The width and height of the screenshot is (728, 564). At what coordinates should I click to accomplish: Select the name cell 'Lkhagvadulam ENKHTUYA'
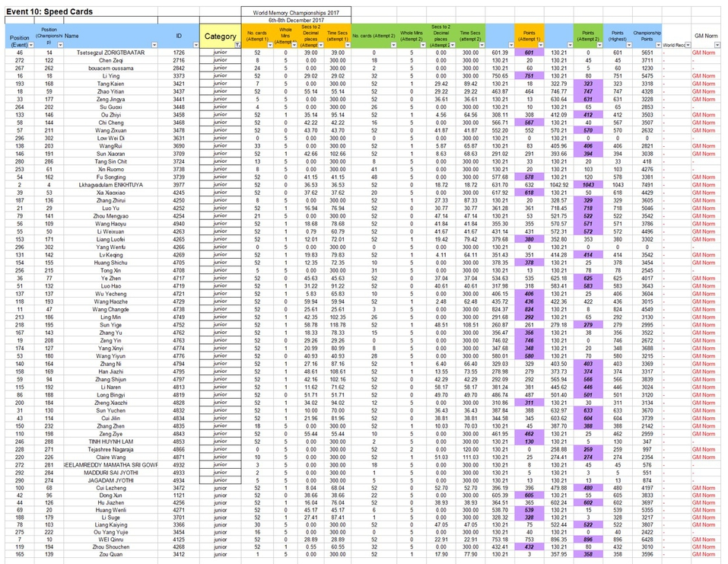tap(110, 185)
